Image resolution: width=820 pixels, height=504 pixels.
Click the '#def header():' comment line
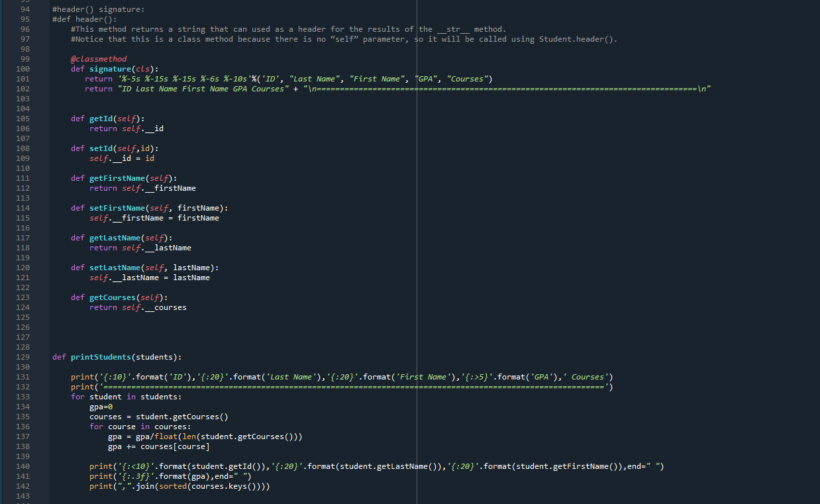84,19
